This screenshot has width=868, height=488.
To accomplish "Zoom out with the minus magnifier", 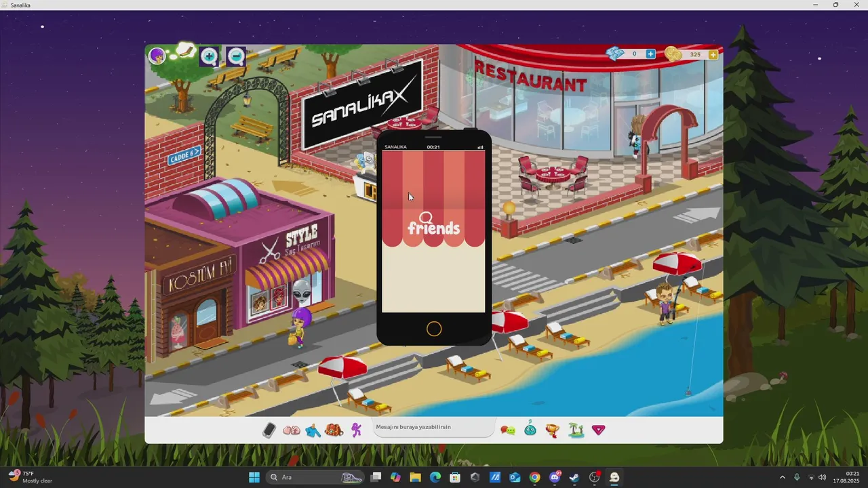I will [x=236, y=56].
